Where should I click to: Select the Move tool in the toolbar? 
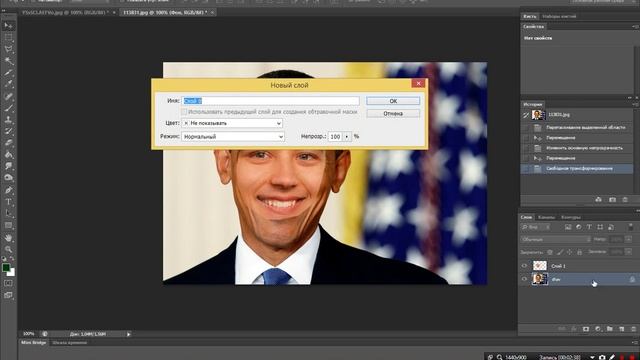(8, 26)
